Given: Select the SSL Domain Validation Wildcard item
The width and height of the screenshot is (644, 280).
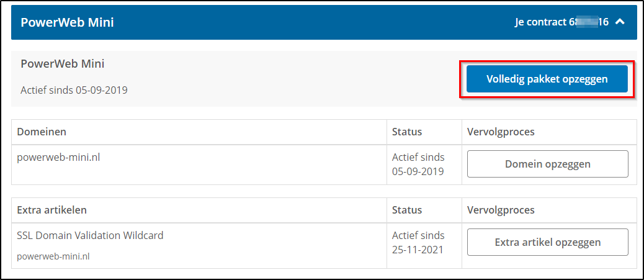Looking at the screenshot, I should [90, 235].
